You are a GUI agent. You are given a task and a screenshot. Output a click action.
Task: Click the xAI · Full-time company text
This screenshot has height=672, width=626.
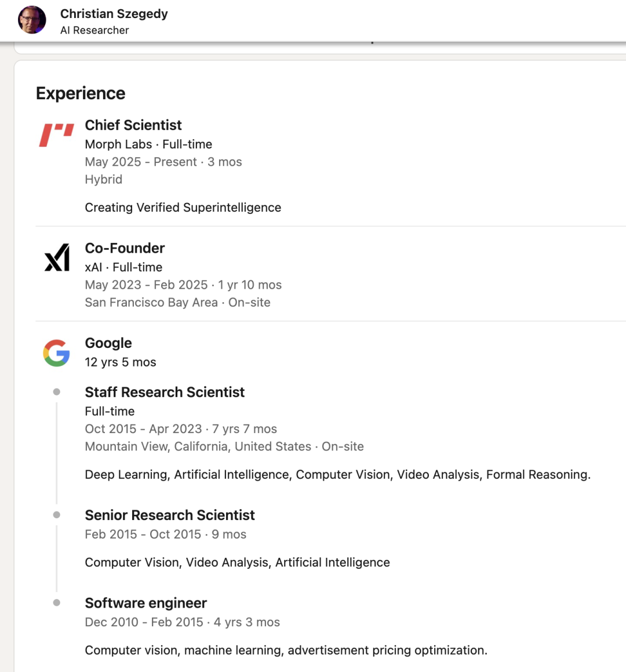[x=123, y=267]
